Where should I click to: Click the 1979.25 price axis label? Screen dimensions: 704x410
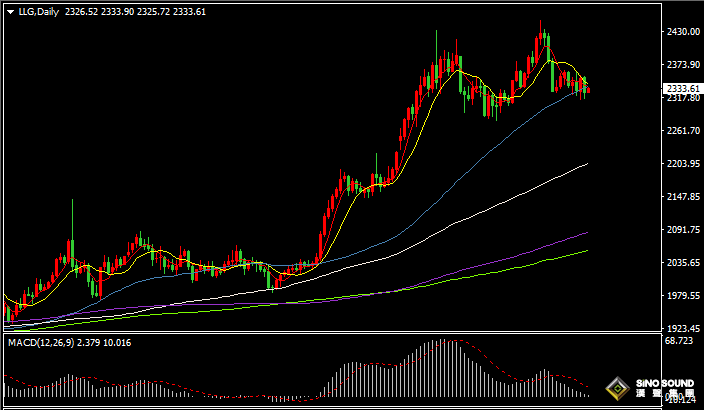(681, 296)
